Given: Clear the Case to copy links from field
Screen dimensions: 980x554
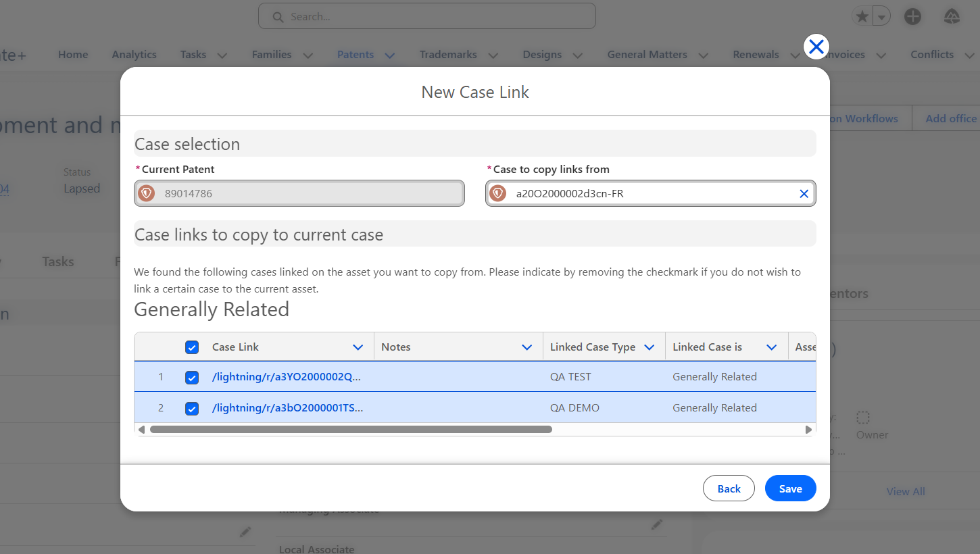Looking at the screenshot, I should click(x=804, y=194).
